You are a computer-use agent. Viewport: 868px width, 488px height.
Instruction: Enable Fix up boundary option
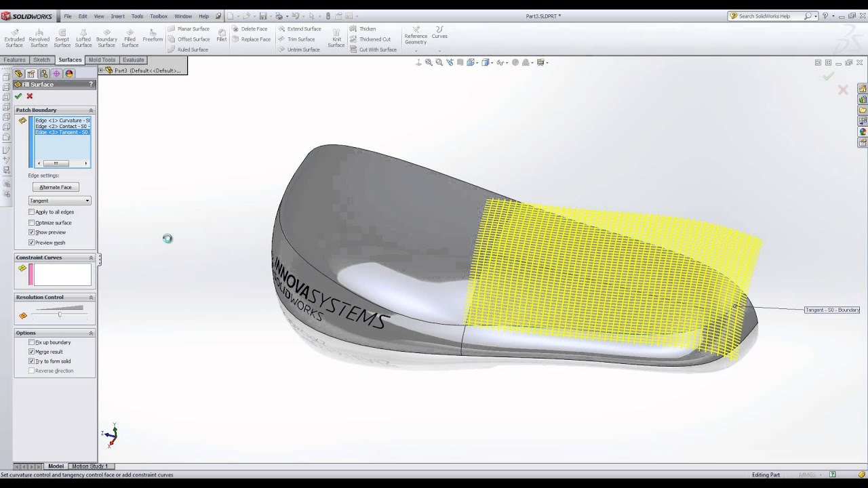point(31,342)
